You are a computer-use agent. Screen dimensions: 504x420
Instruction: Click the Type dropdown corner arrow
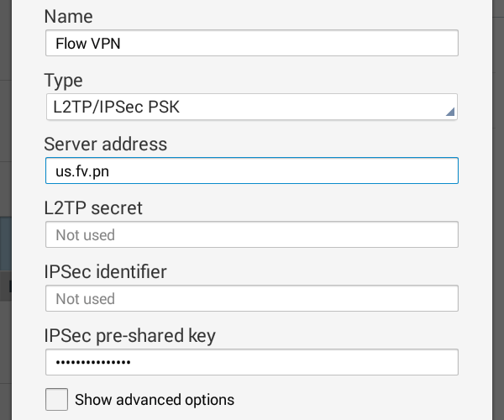(450, 112)
